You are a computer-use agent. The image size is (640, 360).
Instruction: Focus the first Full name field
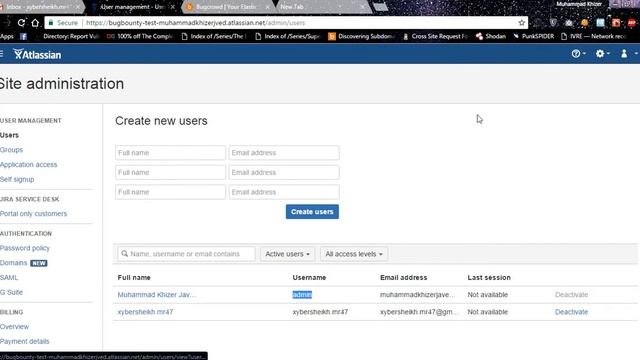[170, 153]
